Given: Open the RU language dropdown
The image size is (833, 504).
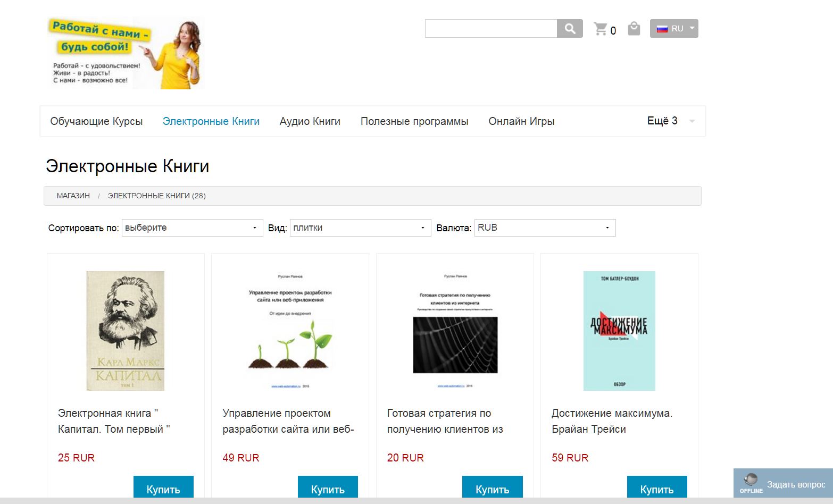Looking at the screenshot, I should (674, 29).
